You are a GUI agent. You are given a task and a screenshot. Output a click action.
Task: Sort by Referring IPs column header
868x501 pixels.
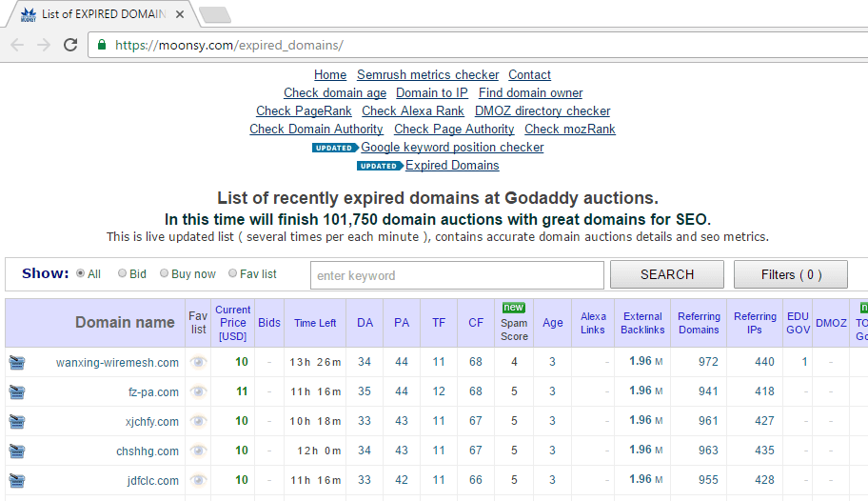point(755,323)
